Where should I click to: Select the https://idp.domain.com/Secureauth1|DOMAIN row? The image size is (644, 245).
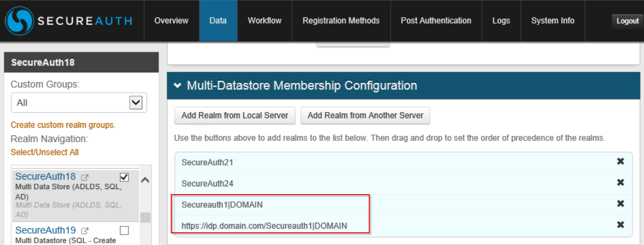(403, 226)
